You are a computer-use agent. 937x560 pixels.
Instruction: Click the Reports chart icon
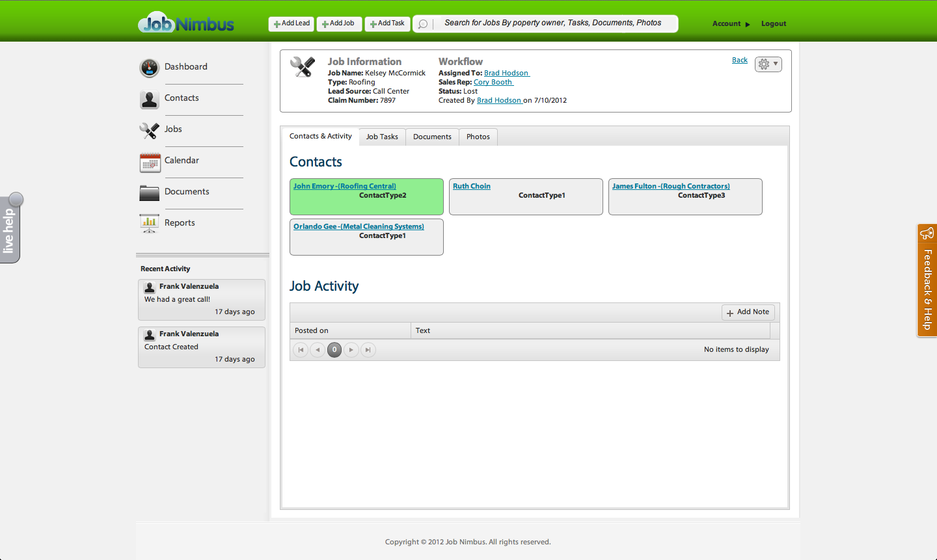pos(150,224)
